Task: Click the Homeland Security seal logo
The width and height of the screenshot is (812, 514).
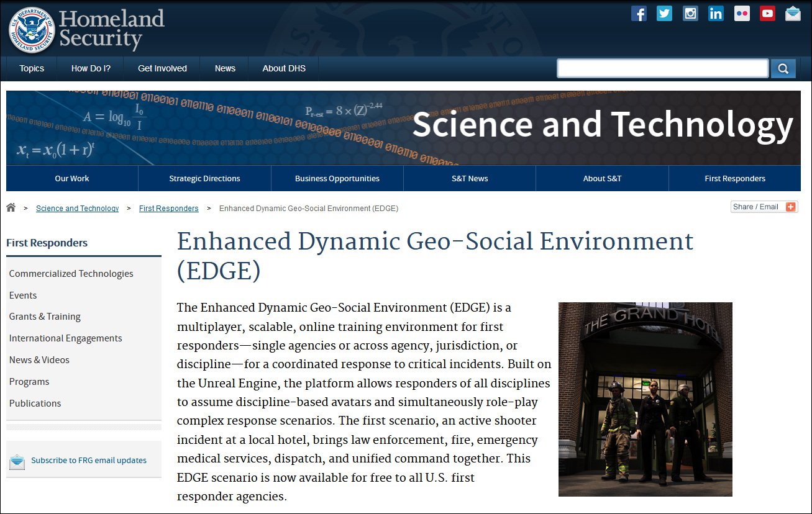Action: (32, 30)
